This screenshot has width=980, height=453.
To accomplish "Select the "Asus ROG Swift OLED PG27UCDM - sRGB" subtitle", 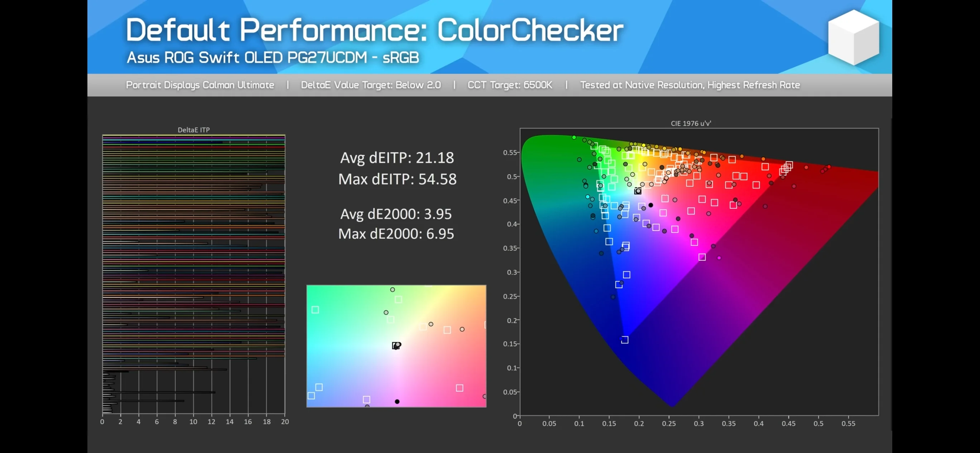I will pyautogui.click(x=273, y=58).
